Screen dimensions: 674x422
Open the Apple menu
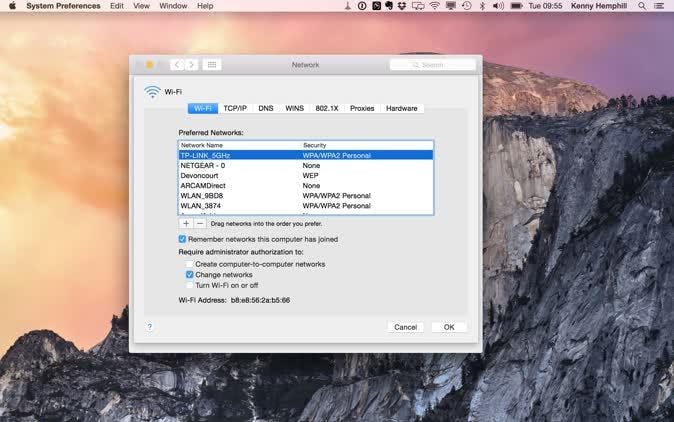[x=12, y=6]
